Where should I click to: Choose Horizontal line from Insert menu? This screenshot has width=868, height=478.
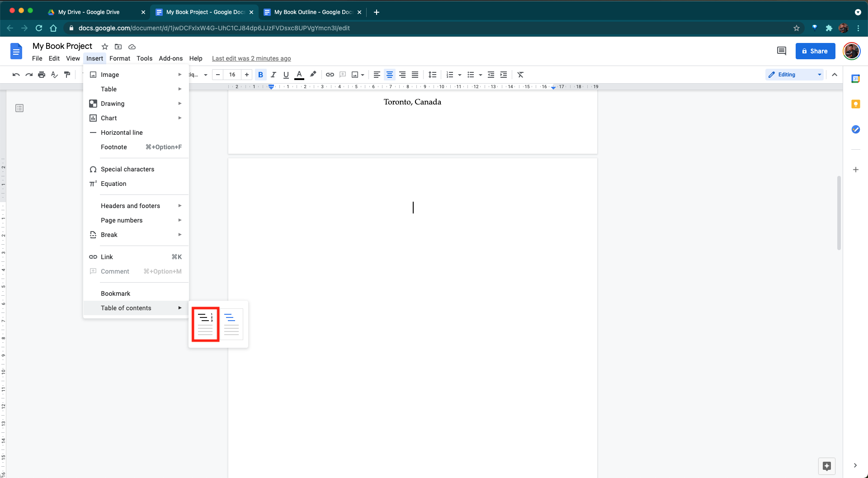tap(122, 133)
